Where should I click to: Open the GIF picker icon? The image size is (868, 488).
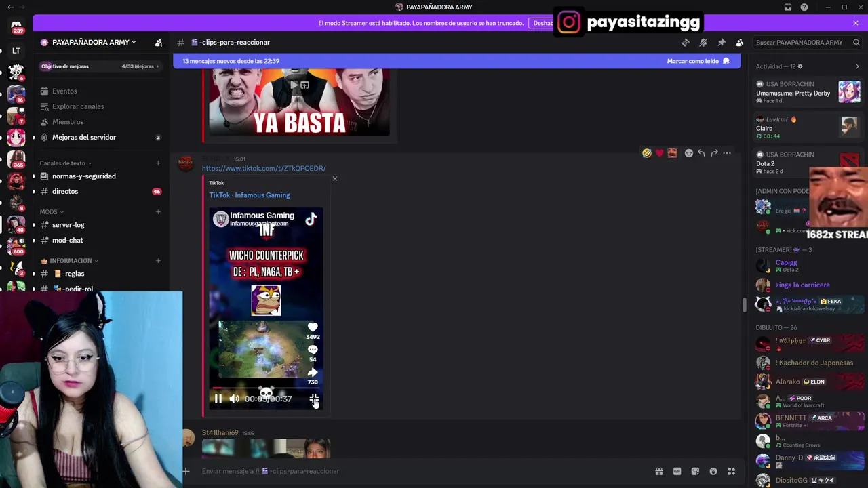click(x=677, y=471)
